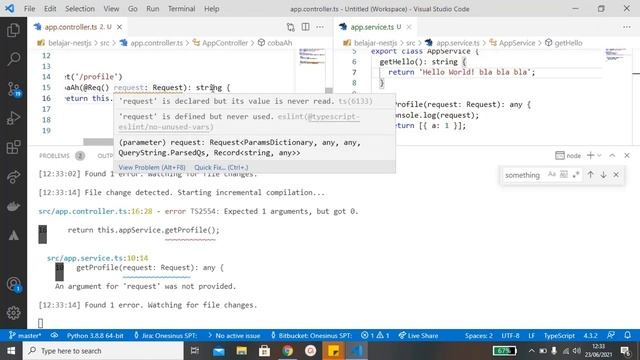Click the terminal find input with 'something'

point(524,175)
